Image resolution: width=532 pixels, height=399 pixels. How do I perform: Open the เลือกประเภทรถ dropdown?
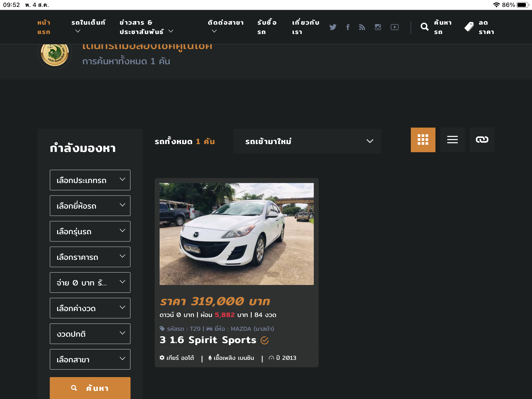coord(90,180)
